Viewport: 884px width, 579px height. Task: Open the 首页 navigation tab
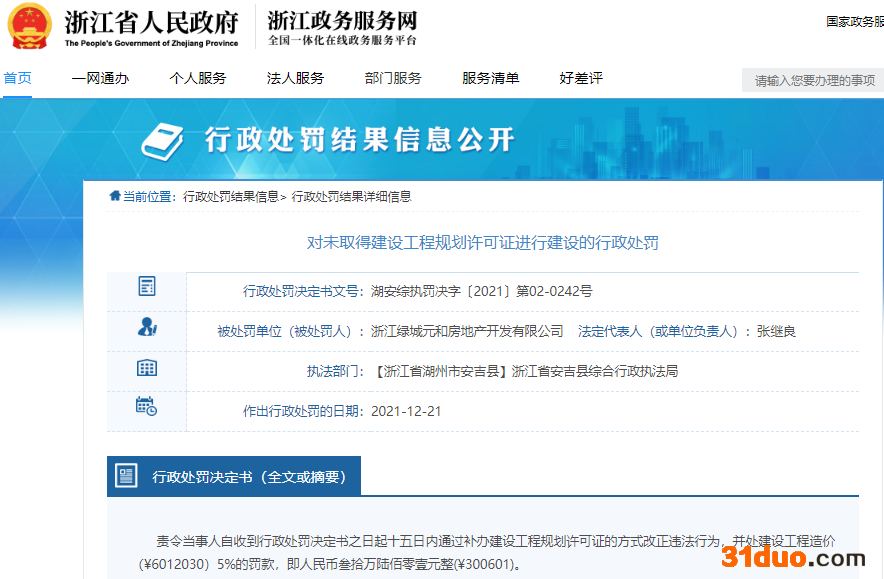coord(17,78)
